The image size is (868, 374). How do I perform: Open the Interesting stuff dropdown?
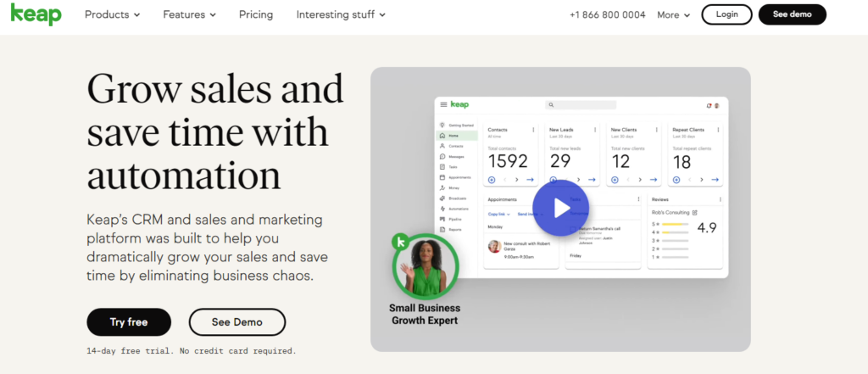[341, 15]
